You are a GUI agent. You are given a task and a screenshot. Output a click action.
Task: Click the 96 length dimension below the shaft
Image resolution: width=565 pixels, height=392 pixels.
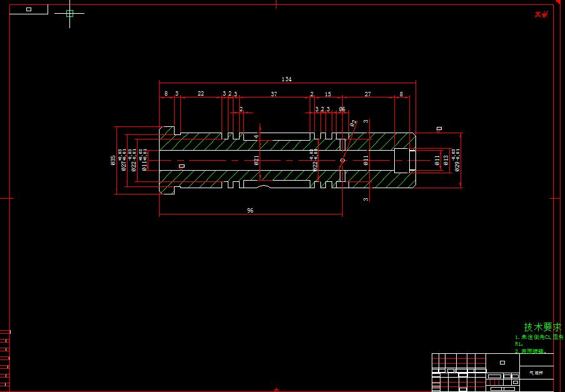(249, 210)
